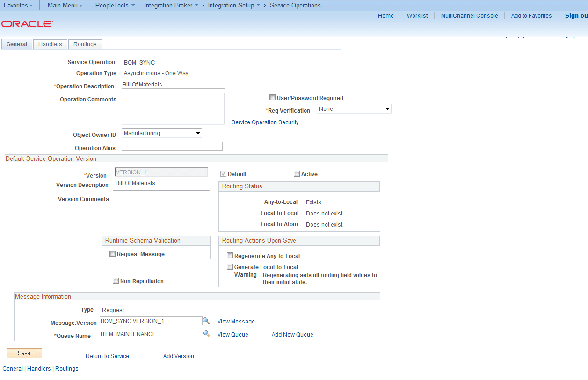This screenshot has width=588, height=380.
Task: Open the Message.Version lookup magnifier
Action: (206, 321)
